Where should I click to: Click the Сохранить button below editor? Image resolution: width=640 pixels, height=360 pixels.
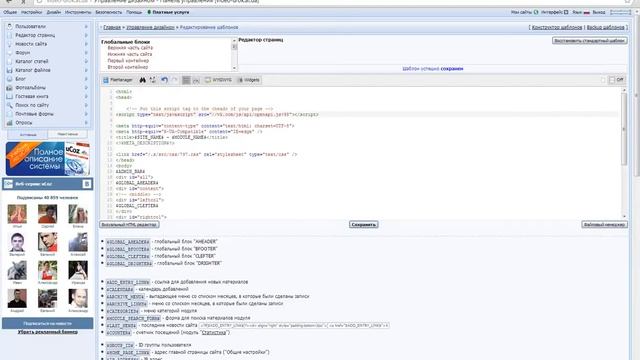[363, 224]
